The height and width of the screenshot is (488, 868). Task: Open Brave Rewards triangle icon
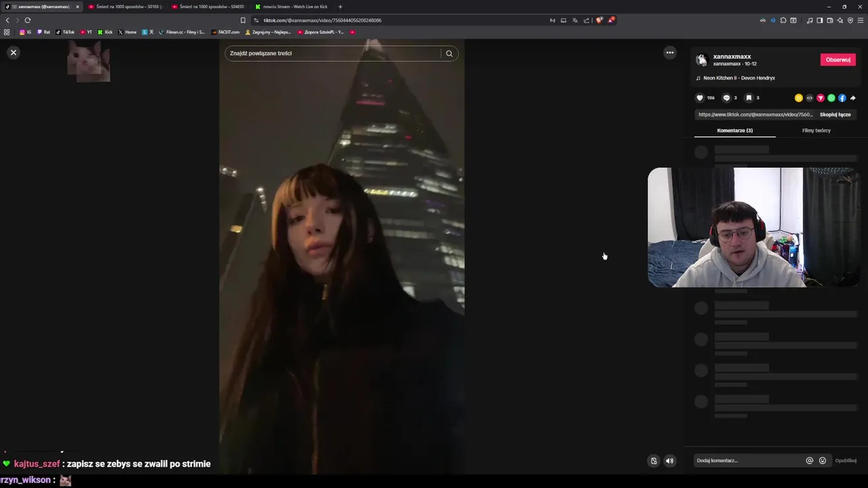coord(611,20)
